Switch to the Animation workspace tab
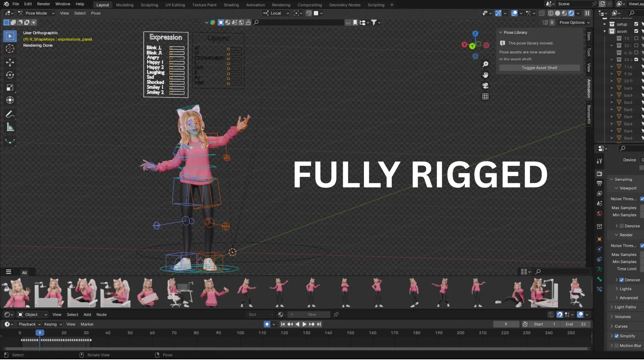Screen dimensions: 644x362 coord(255,5)
